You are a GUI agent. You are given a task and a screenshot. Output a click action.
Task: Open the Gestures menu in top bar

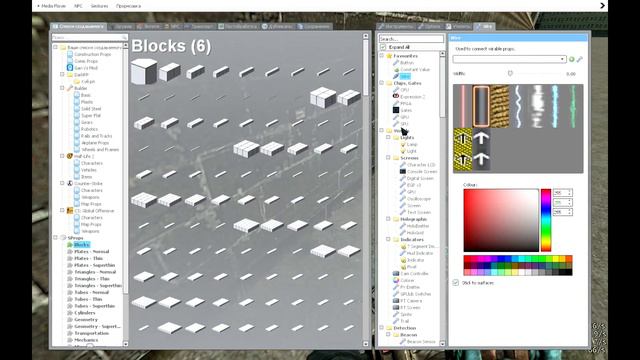(99, 6)
